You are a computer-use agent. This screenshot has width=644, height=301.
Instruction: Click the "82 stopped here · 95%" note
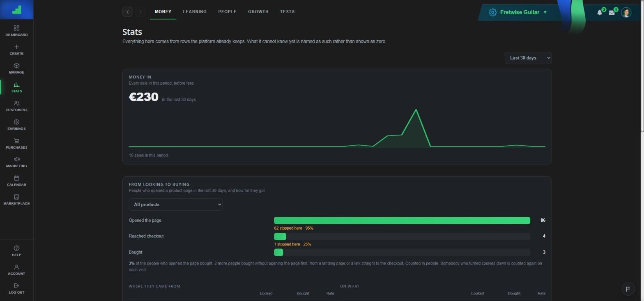coord(294,228)
